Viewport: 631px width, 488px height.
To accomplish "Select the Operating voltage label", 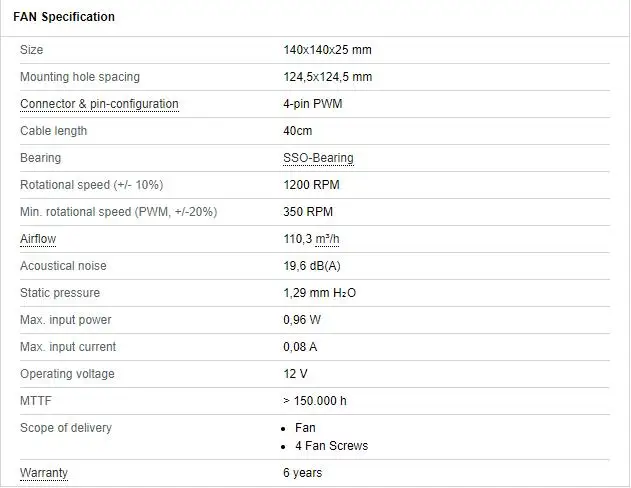I will [x=67, y=374].
